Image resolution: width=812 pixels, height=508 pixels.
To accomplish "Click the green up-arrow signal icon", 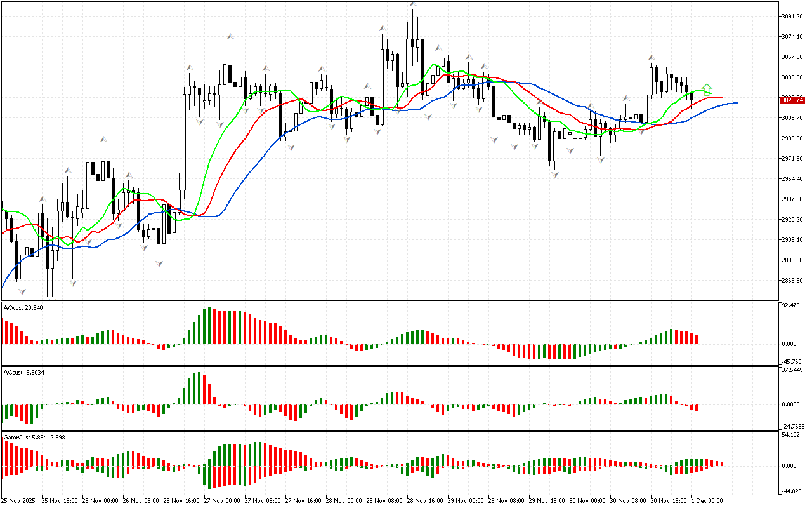I will click(x=707, y=88).
